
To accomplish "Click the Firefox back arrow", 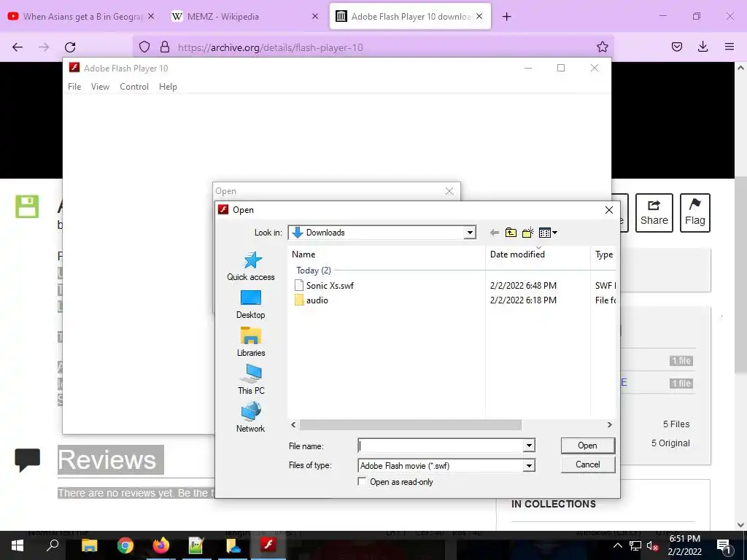I will (18, 47).
